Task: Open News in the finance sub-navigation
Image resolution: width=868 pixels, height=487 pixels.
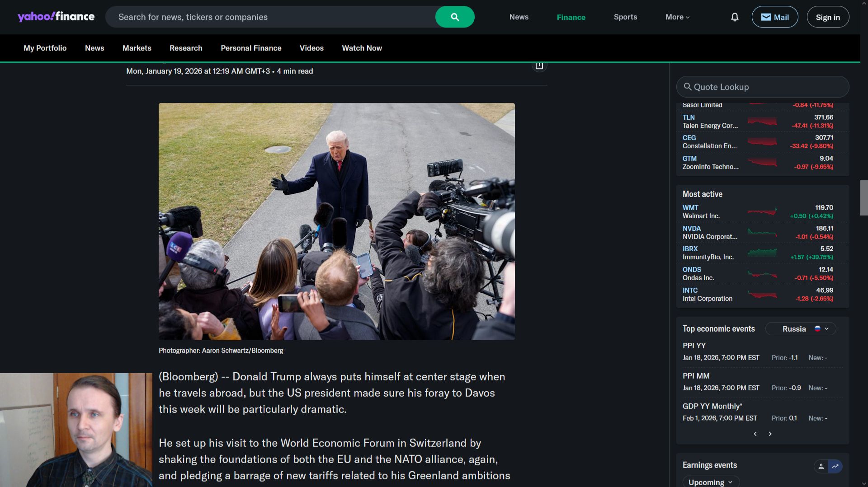Action: (x=94, y=48)
